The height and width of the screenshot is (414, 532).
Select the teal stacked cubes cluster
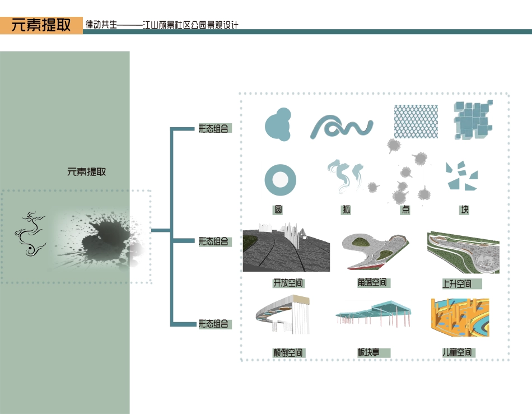[x=473, y=120]
